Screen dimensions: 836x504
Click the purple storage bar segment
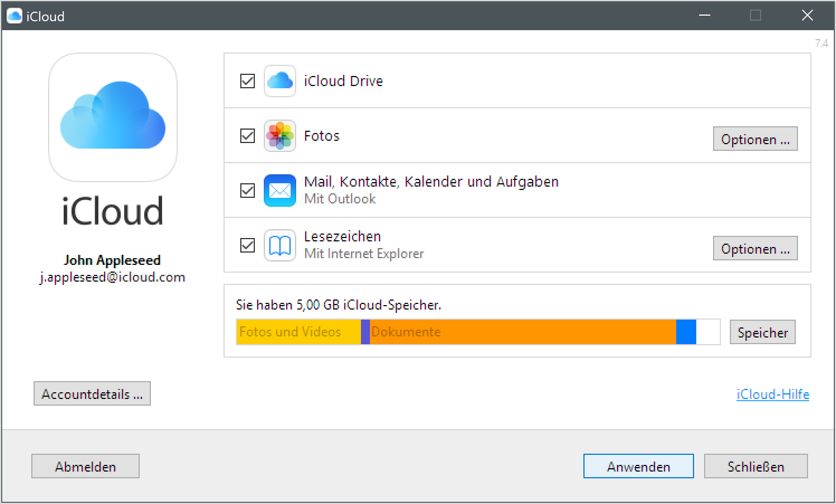click(x=365, y=332)
